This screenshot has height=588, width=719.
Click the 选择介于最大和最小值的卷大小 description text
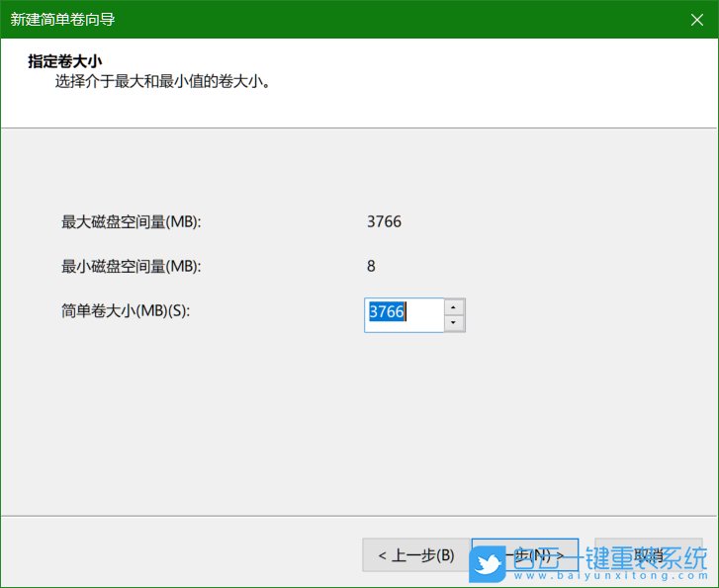163,82
